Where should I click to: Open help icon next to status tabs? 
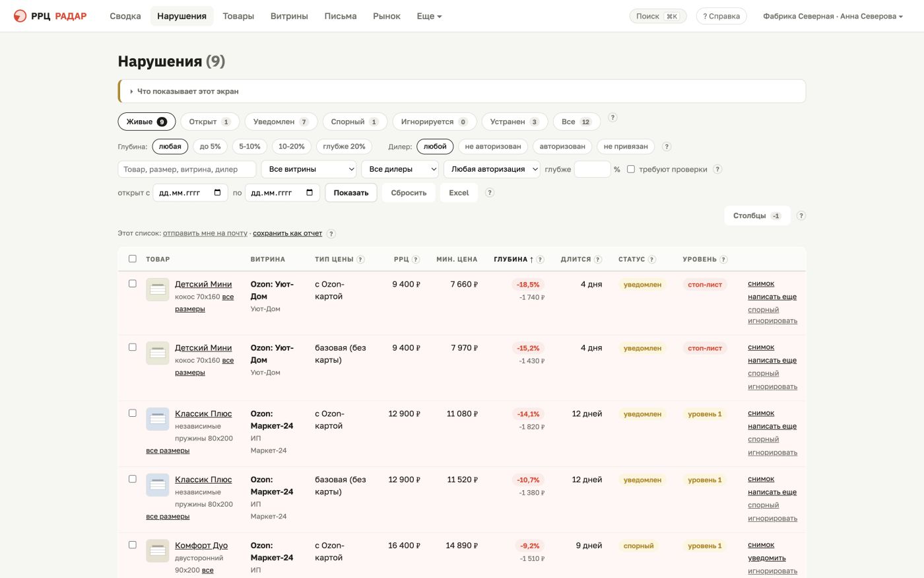(x=612, y=118)
